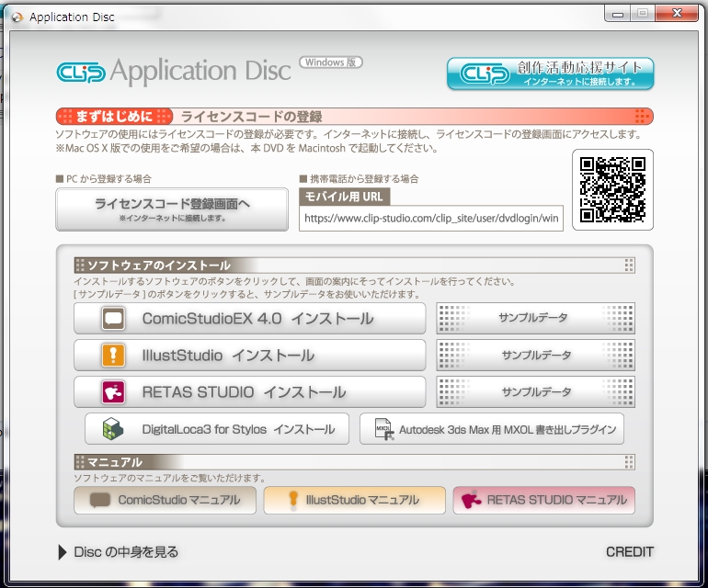Close the Application Disc window
The height and width of the screenshot is (588, 708).
pos(676,14)
